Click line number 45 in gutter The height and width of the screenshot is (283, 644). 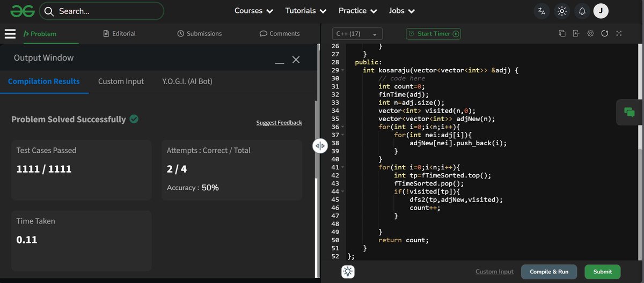click(x=335, y=199)
